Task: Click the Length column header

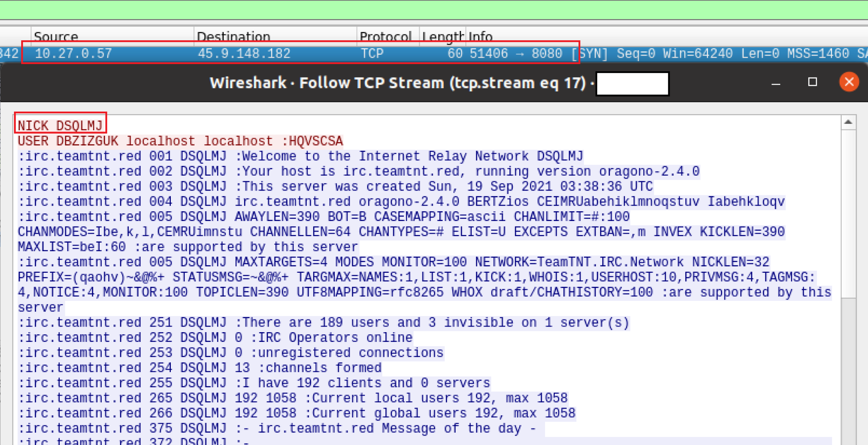Action: [x=442, y=36]
